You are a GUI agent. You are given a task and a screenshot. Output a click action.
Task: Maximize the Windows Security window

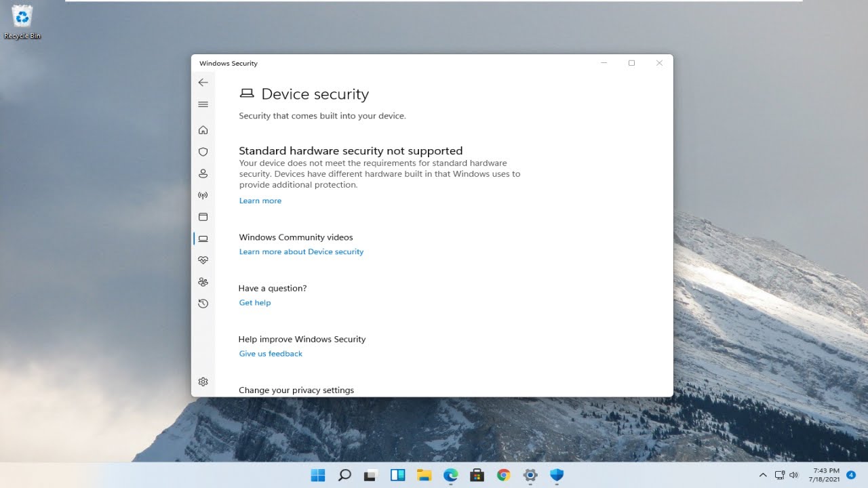[x=631, y=63]
